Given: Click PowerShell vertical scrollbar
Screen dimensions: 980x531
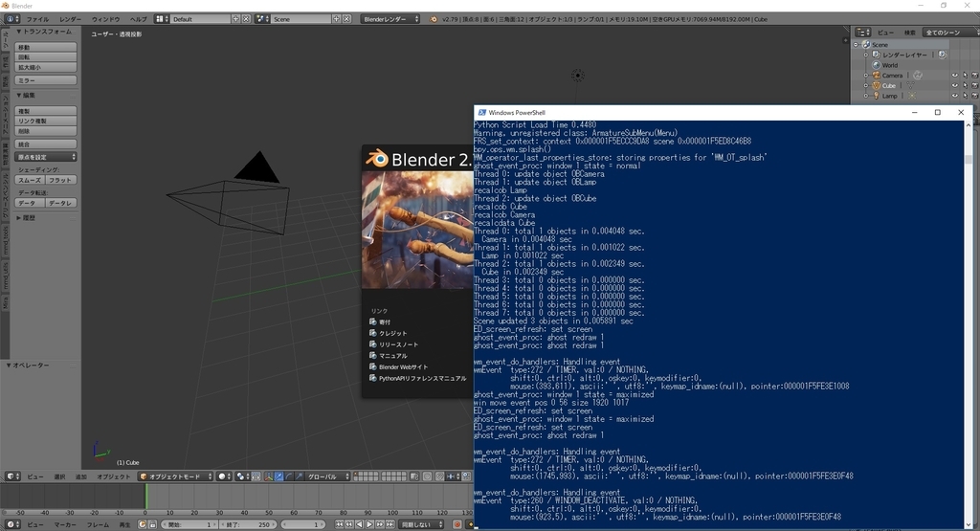Looking at the screenshot, I should pos(969,325).
